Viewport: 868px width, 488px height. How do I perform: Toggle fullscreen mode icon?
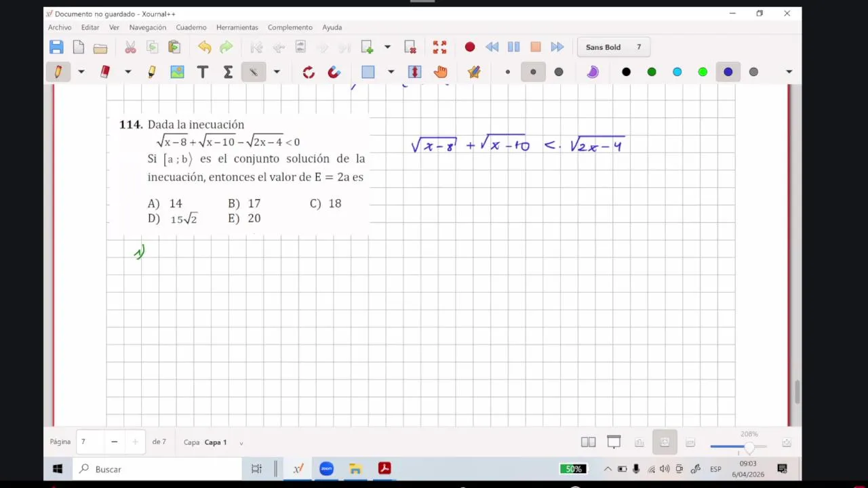(x=440, y=47)
